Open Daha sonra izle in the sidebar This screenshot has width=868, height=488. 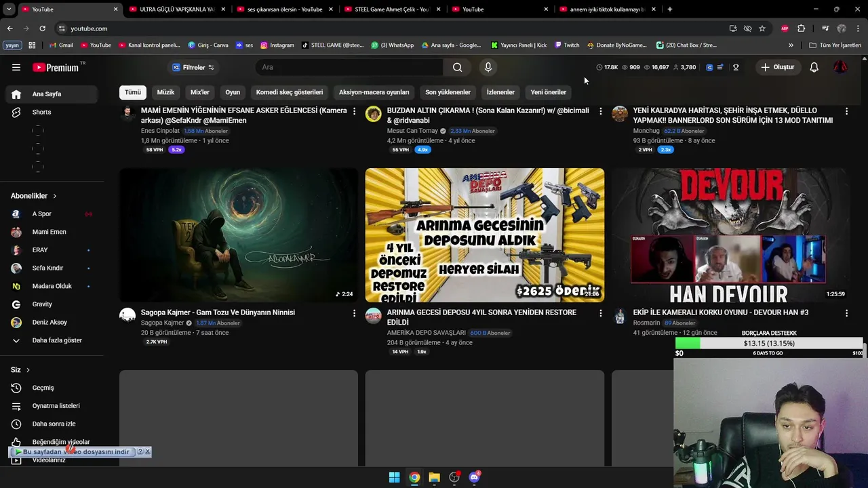(x=54, y=424)
